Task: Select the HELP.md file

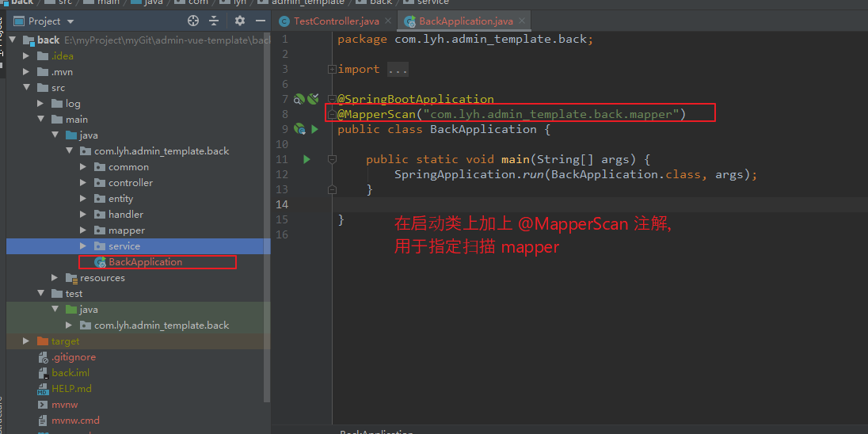Action: pyautogui.click(x=71, y=389)
